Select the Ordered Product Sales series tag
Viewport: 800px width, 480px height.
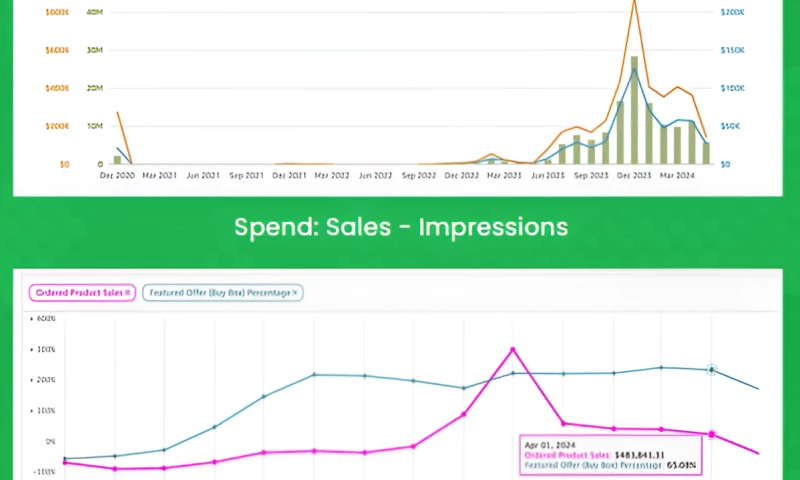point(78,292)
